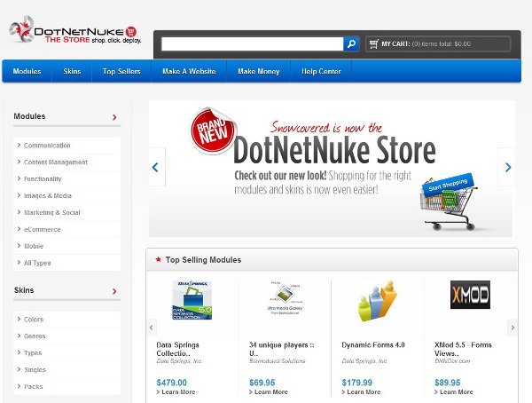Open My Cart items total summary
Screen dimensions: 532x403
pyautogui.click(x=438, y=44)
